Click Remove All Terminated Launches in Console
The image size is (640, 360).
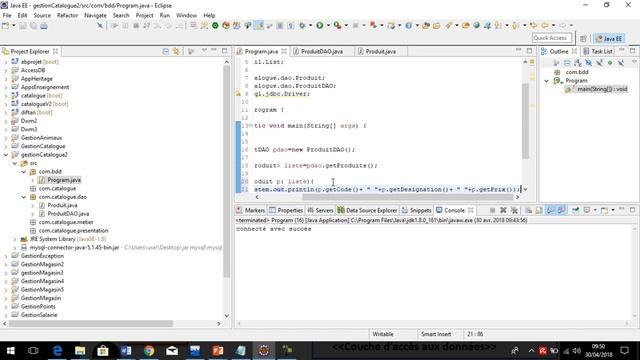coord(514,210)
